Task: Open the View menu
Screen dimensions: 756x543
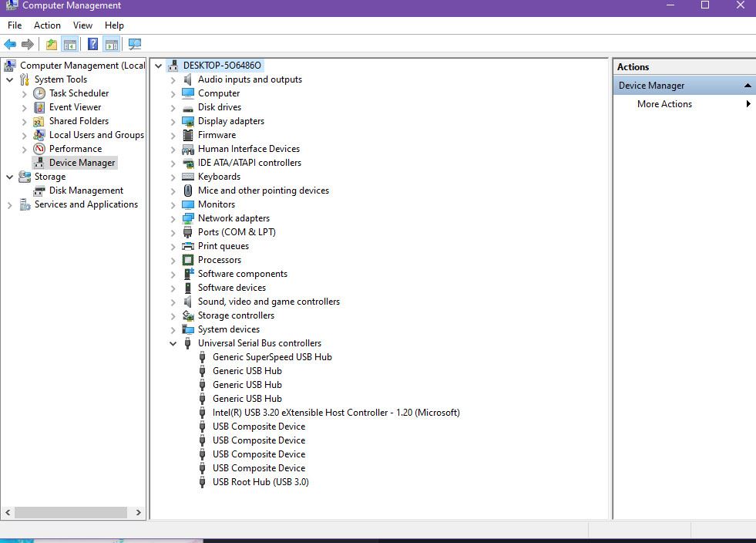Action: (82, 25)
